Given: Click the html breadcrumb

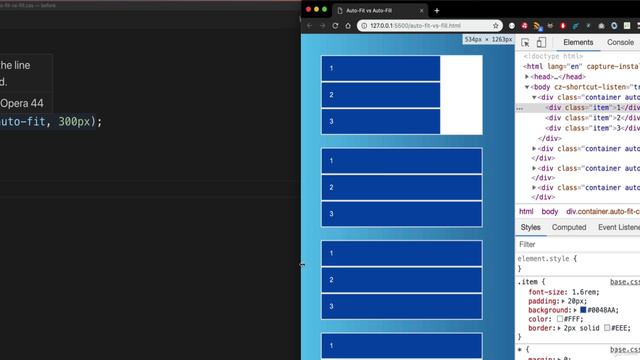Looking at the screenshot, I should [526, 211].
